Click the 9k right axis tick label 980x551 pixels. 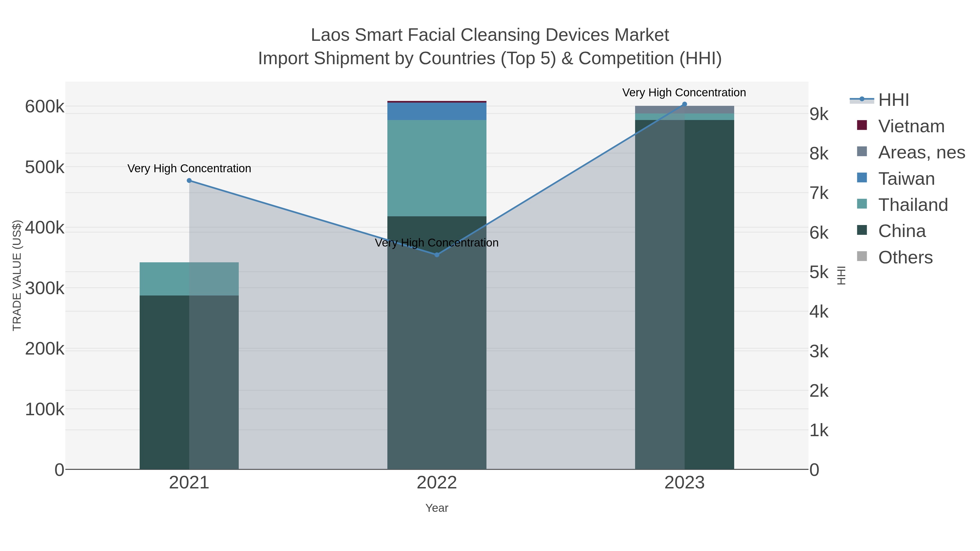click(x=819, y=114)
